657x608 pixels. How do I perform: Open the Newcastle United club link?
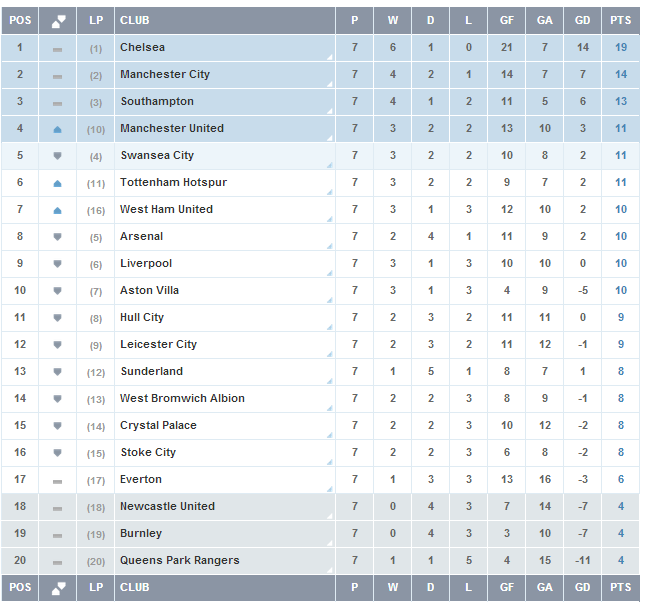click(167, 506)
